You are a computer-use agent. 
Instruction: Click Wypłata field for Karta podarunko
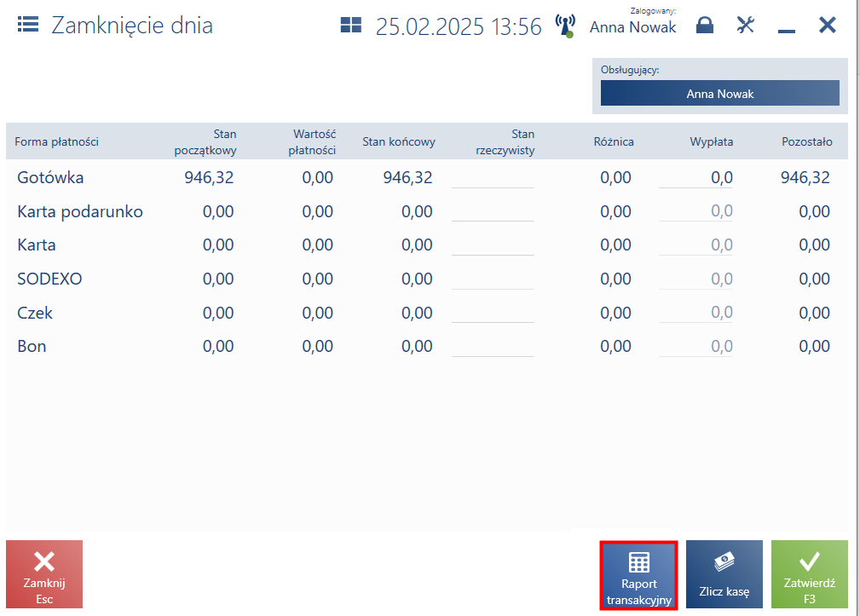pos(696,211)
